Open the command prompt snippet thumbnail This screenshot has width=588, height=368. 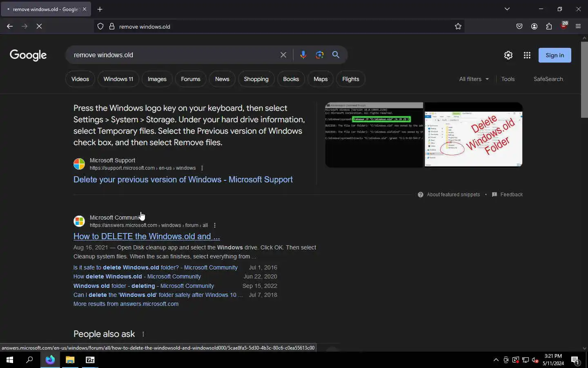(x=374, y=135)
